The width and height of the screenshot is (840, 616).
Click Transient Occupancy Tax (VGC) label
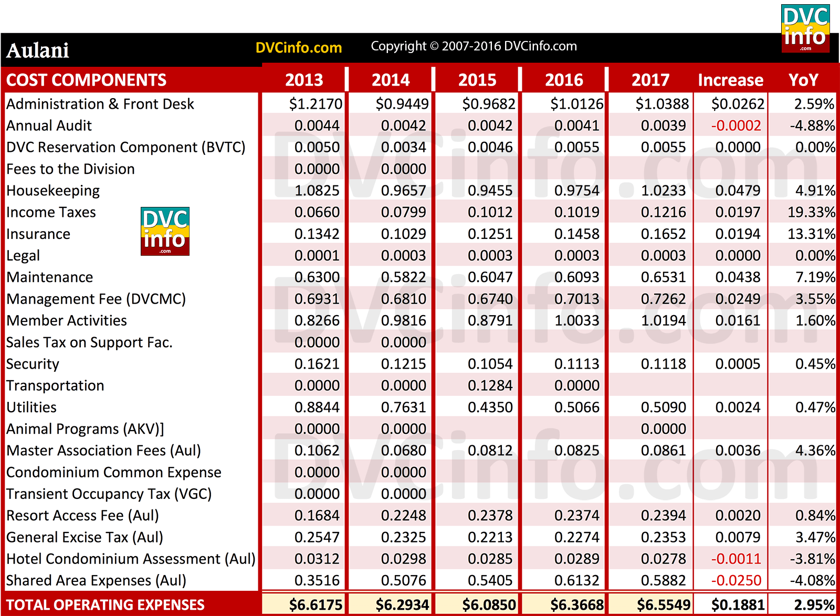tap(109, 494)
